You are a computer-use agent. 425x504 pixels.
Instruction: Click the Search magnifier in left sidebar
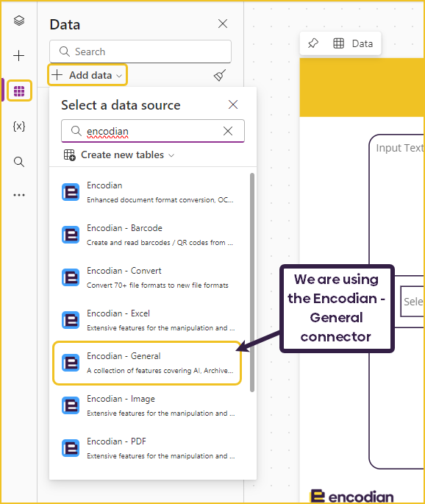click(x=19, y=162)
